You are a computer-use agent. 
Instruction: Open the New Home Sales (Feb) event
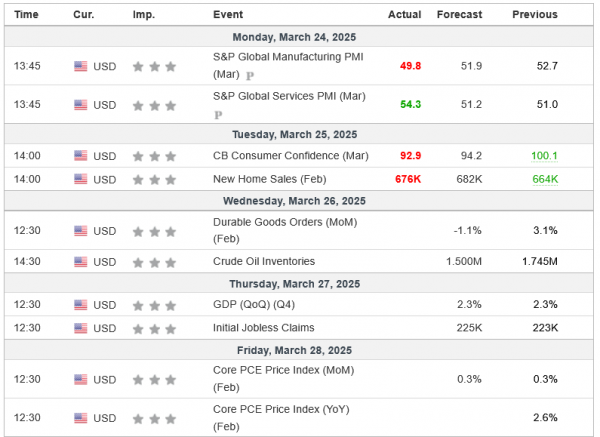(262, 179)
